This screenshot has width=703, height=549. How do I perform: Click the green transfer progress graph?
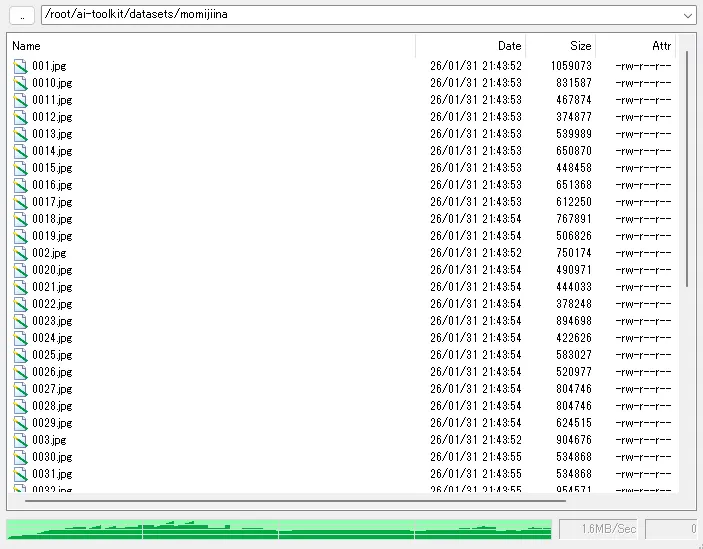pyautogui.click(x=278, y=529)
